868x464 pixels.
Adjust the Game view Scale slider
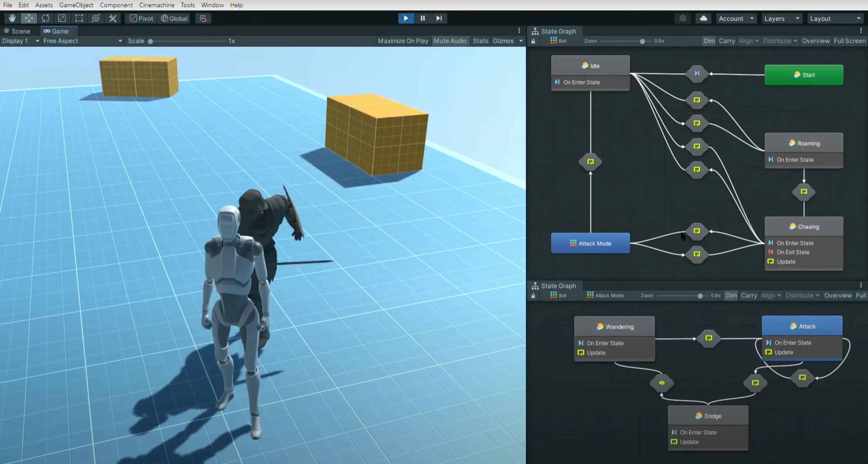click(x=151, y=41)
